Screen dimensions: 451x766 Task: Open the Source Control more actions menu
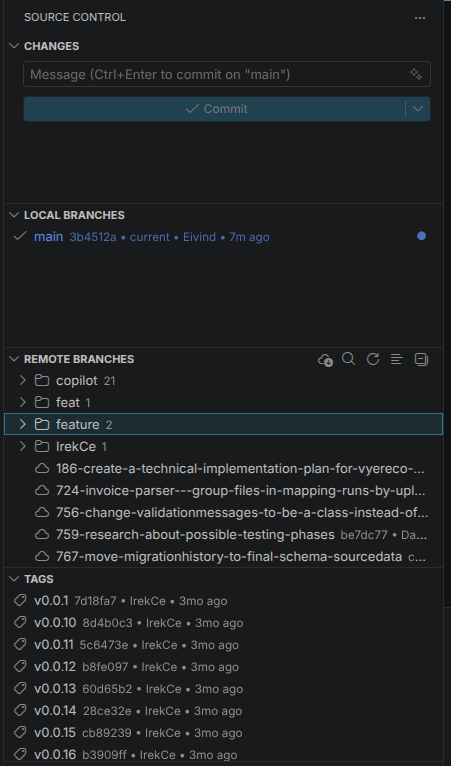click(420, 18)
